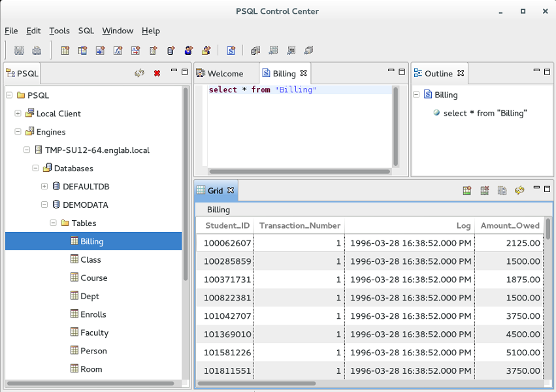Refresh the Grid results with refresh icon
The height and width of the screenshot is (392, 556).
[519, 190]
